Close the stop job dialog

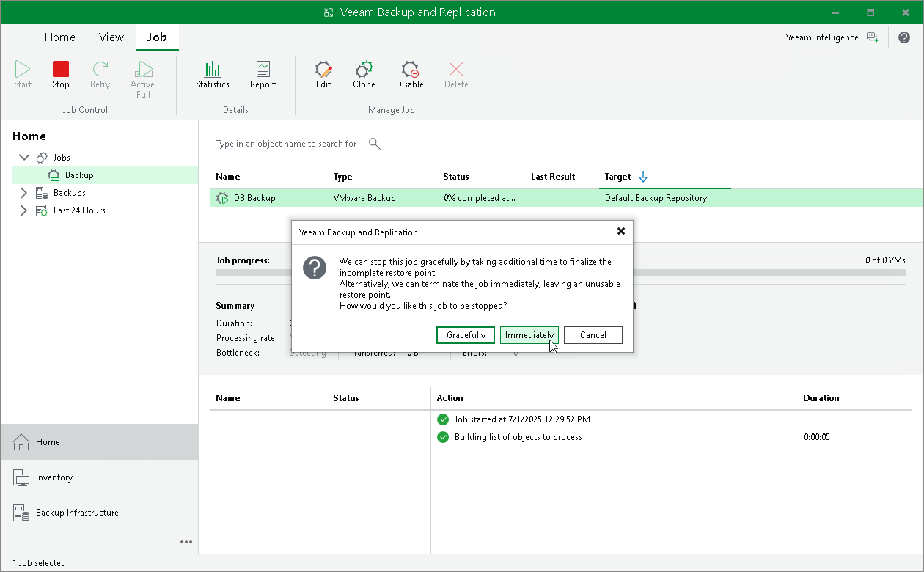pyautogui.click(x=621, y=231)
